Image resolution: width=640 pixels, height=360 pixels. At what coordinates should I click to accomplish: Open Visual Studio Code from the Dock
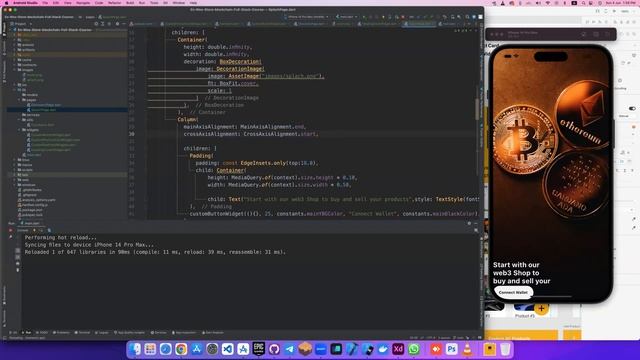227,349
